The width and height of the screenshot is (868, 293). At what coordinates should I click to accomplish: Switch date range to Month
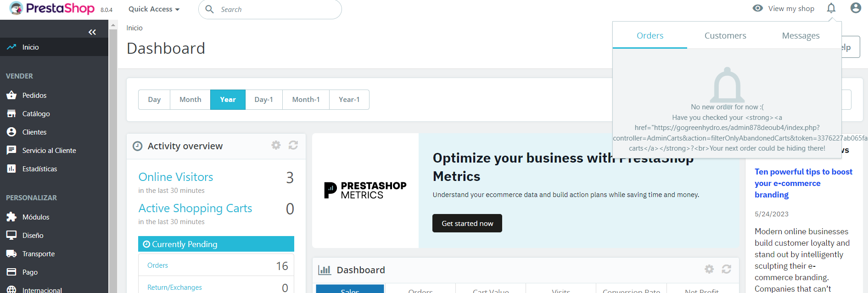[x=190, y=100]
